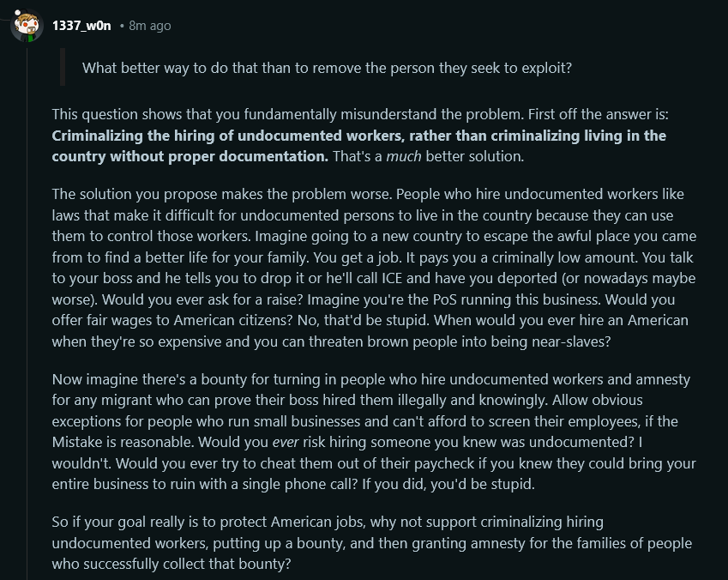This screenshot has width=728, height=580.
Task: Click the quoted "What better way" text
Action: (327, 69)
